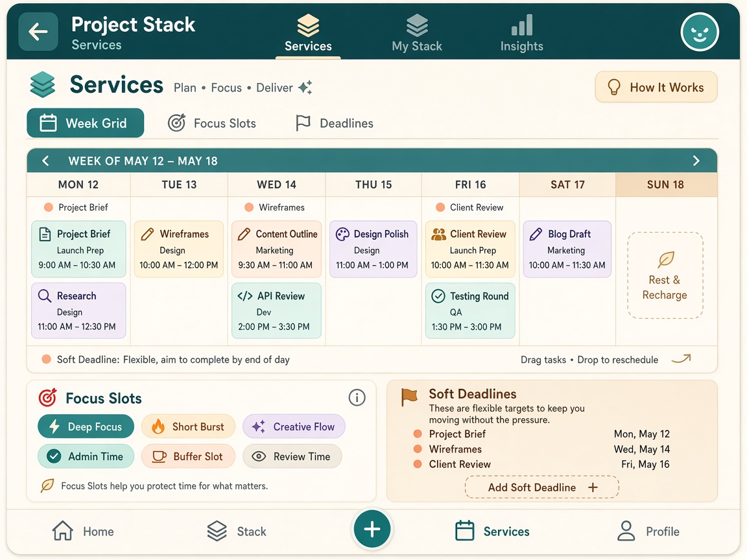Open the Insights top tab
This screenshot has height=560, width=747.
pyautogui.click(x=521, y=33)
